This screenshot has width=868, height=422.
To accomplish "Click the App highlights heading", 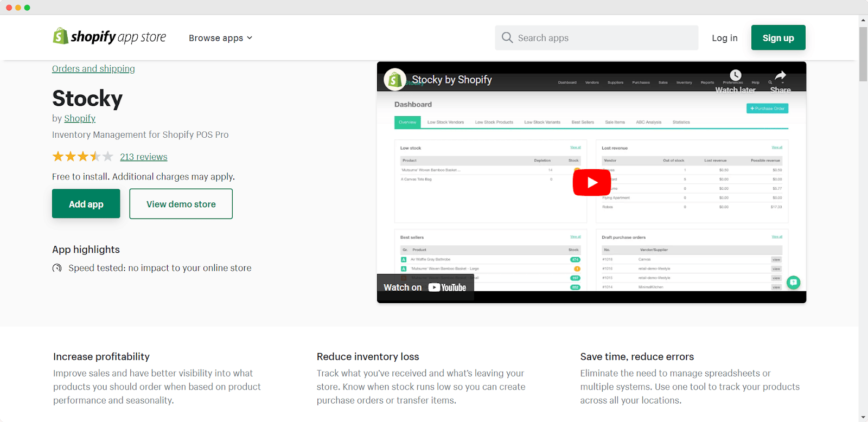I will (86, 250).
